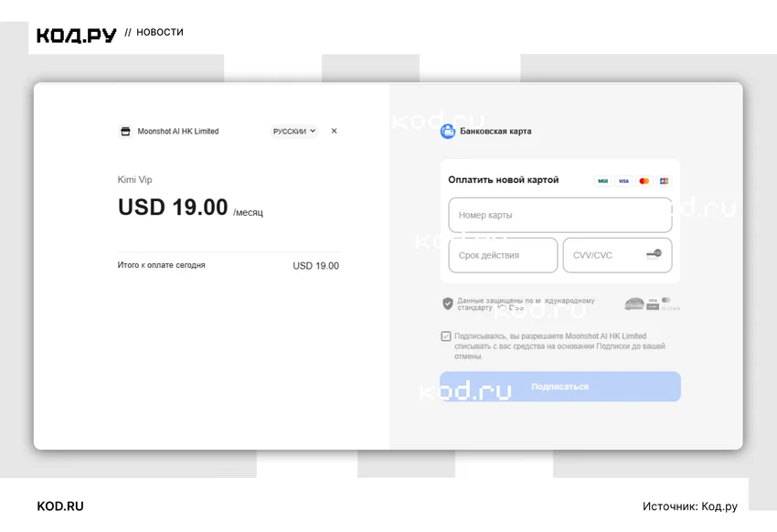777x532 pixels.
Task: Select the Visa card logo
Action: [x=623, y=181]
